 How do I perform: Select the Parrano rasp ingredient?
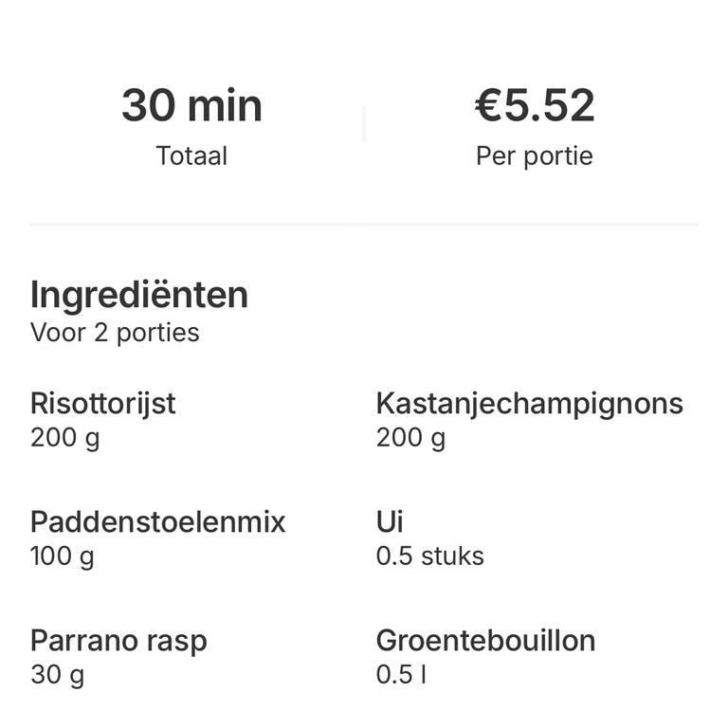point(118,641)
